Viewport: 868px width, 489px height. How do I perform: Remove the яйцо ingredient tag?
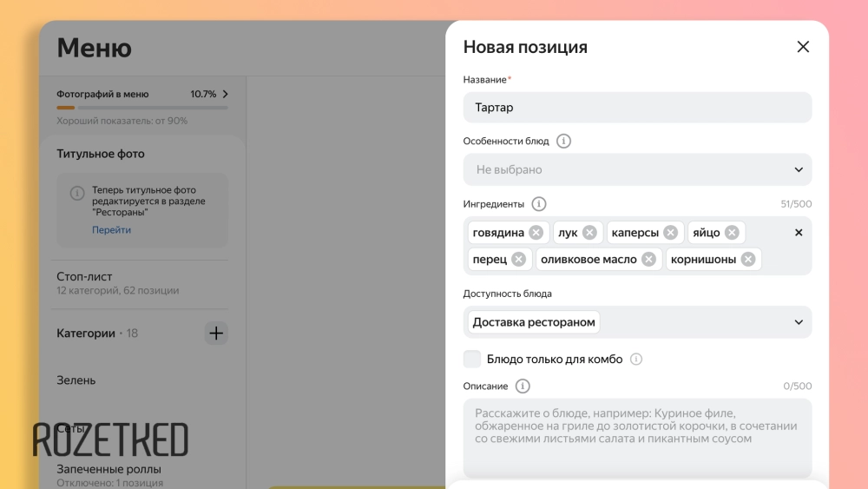[x=732, y=233]
